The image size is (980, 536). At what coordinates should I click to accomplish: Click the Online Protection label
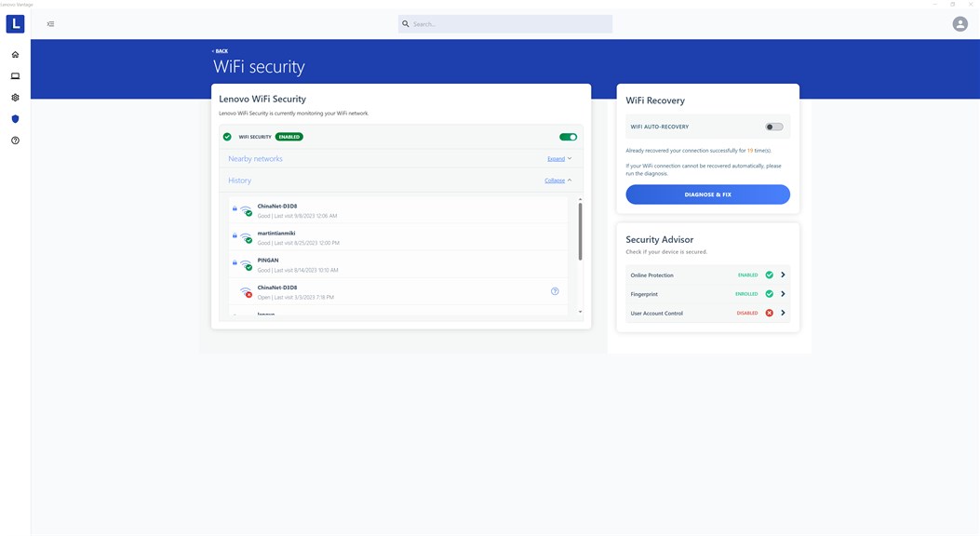pos(651,275)
